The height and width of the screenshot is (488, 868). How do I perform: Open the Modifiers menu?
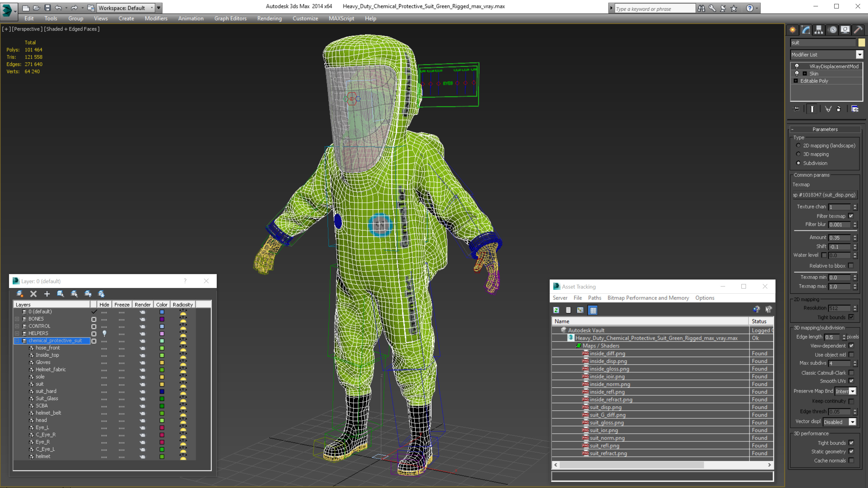156,18
